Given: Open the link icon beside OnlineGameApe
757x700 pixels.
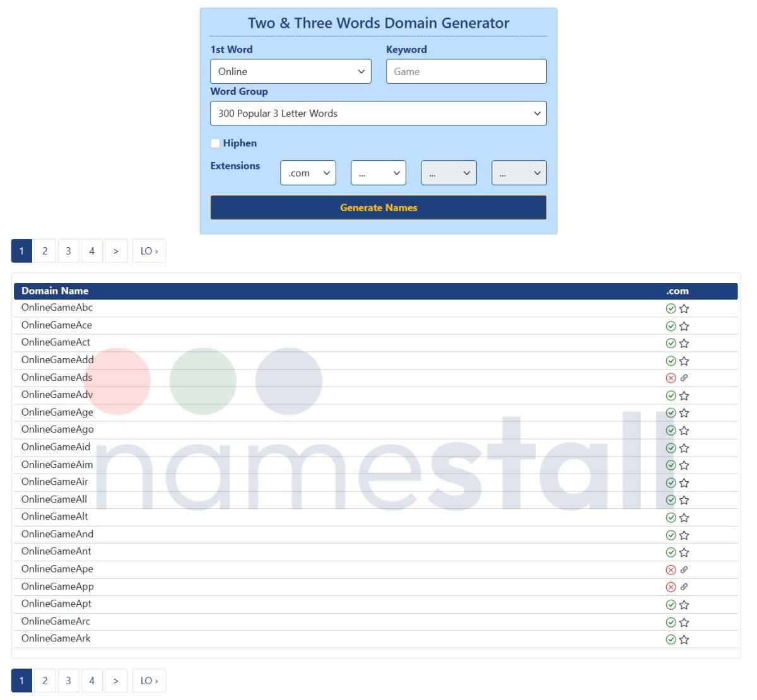Looking at the screenshot, I should 684,569.
